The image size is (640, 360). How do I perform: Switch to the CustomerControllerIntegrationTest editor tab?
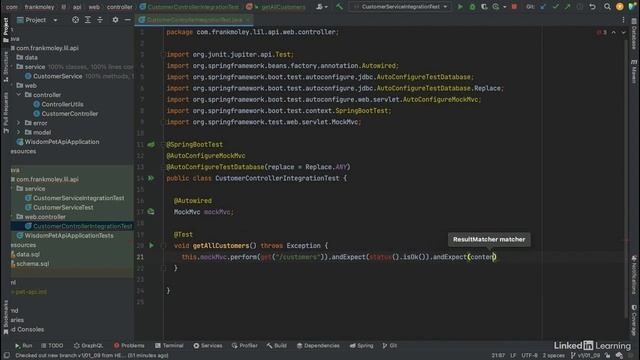(x=194, y=20)
